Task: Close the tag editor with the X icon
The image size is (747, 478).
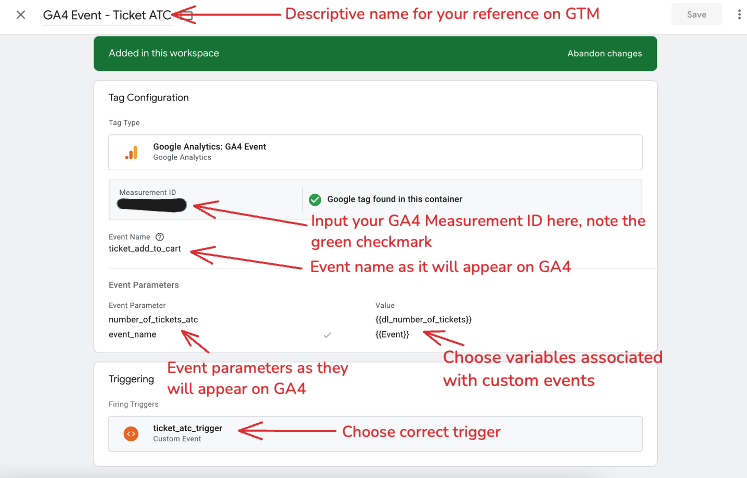Action: [20, 15]
